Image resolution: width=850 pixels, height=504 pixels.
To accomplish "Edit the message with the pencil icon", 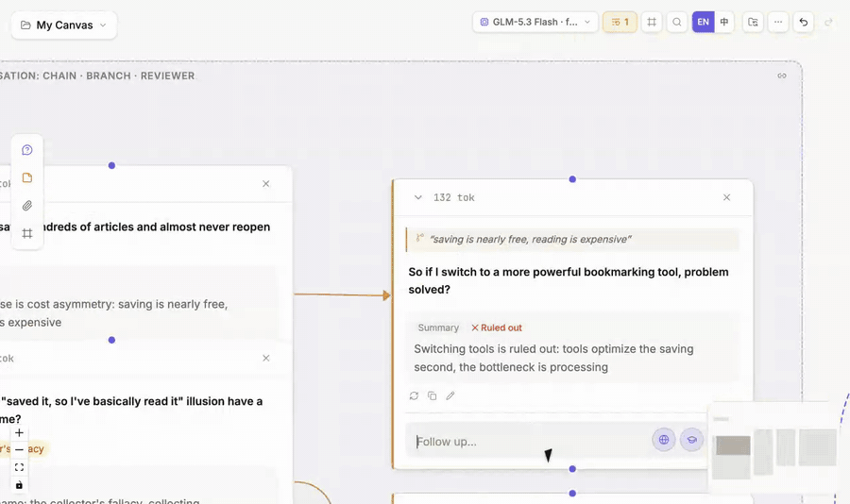I will tap(450, 396).
